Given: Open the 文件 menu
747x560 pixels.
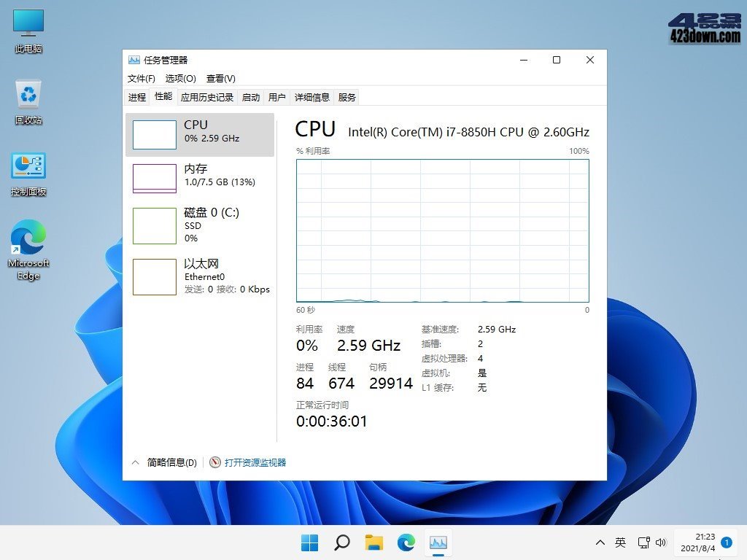Looking at the screenshot, I should (x=141, y=78).
